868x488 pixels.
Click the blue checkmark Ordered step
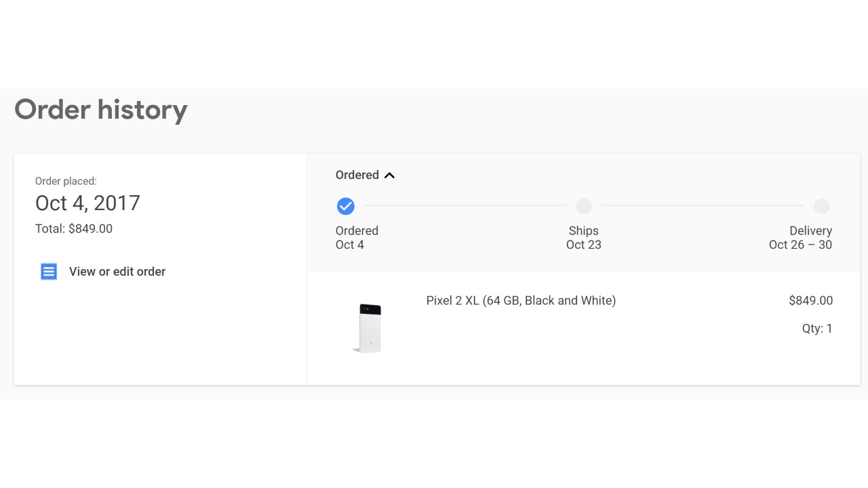coord(346,206)
